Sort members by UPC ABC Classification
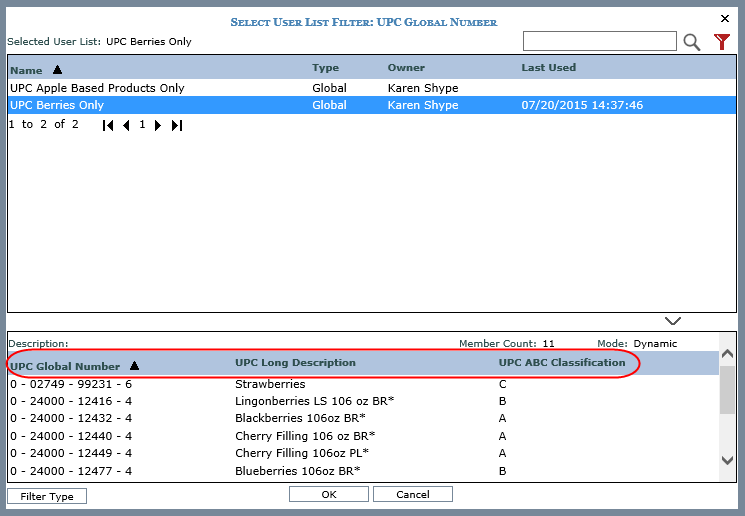745x516 pixels. [562, 363]
